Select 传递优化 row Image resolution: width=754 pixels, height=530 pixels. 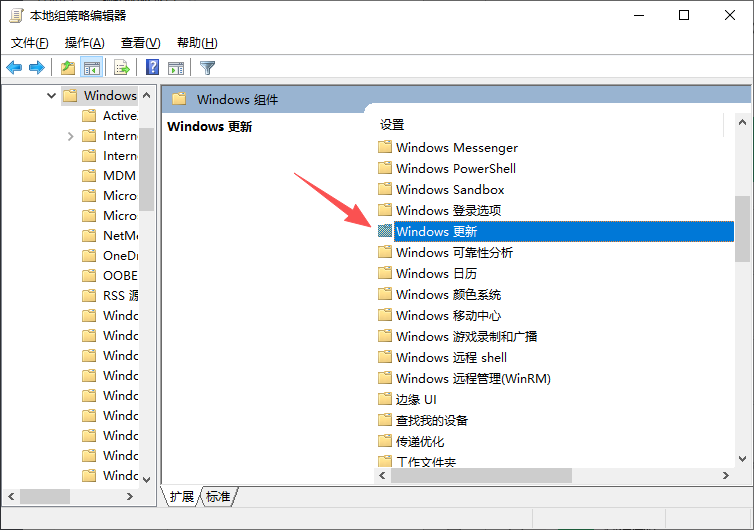click(x=420, y=442)
